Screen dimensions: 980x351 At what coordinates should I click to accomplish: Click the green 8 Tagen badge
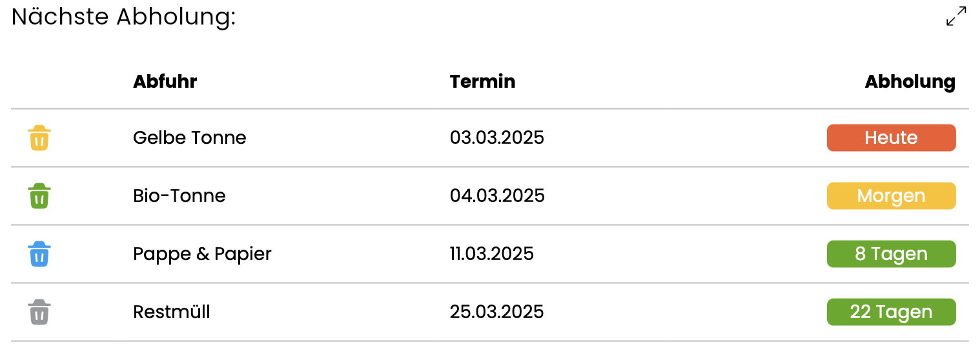point(891,254)
